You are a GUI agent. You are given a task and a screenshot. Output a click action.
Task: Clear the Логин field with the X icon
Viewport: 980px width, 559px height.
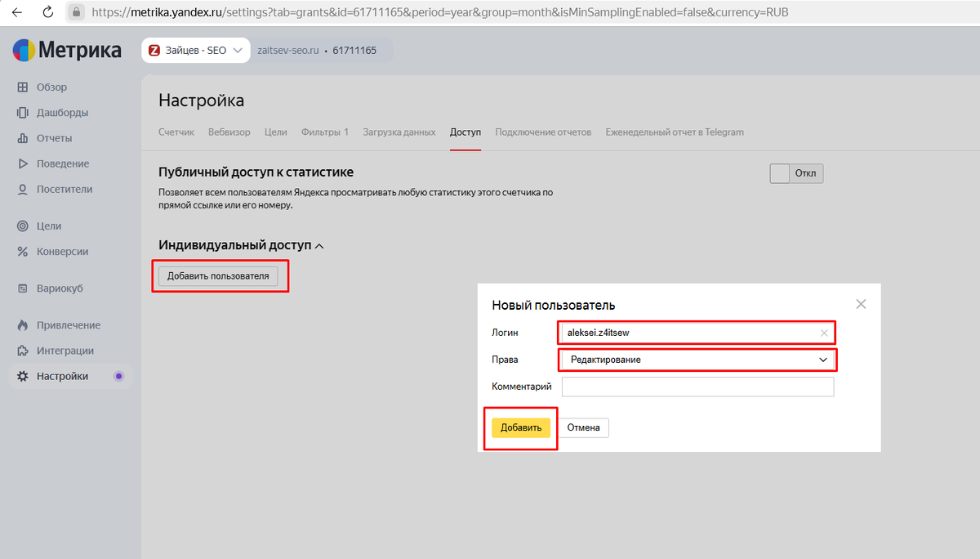coord(824,333)
